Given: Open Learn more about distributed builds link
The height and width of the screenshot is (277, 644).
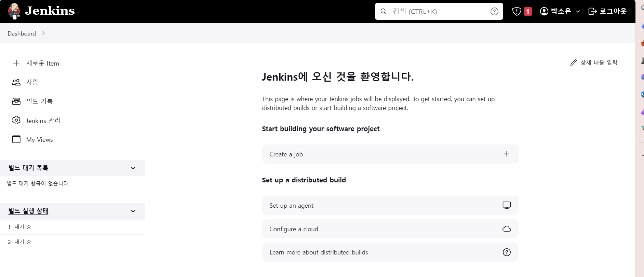Looking at the screenshot, I should pos(390,252).
